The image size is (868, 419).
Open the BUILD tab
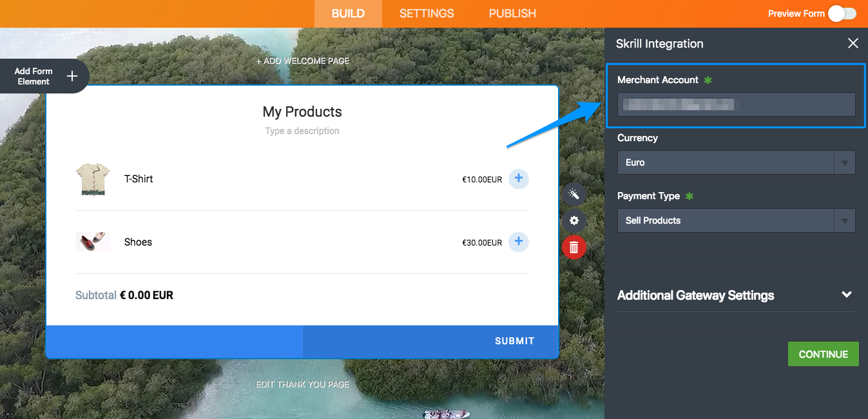pos(348,14)
